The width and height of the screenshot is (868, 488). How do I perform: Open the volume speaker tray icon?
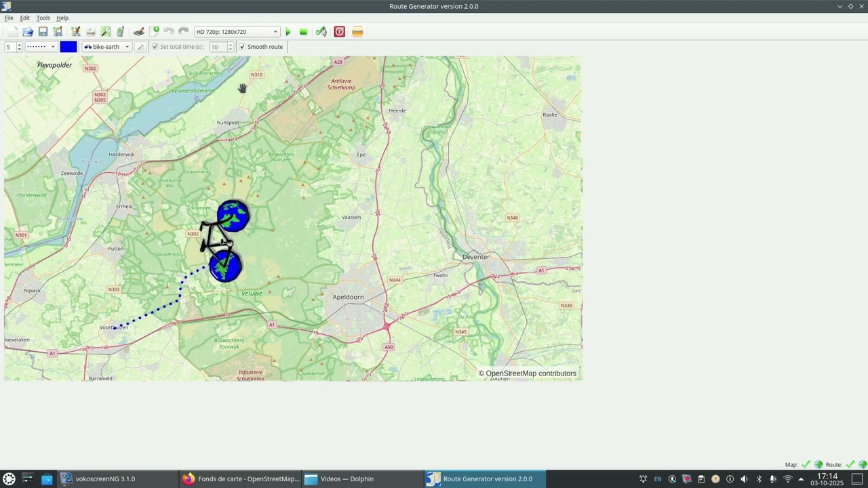tap(744, 479)
